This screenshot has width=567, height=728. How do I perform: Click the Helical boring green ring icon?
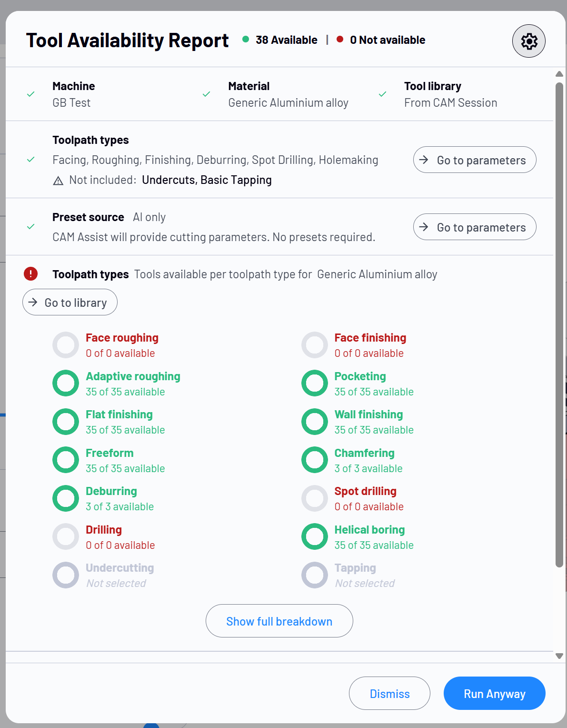point(315,536)
